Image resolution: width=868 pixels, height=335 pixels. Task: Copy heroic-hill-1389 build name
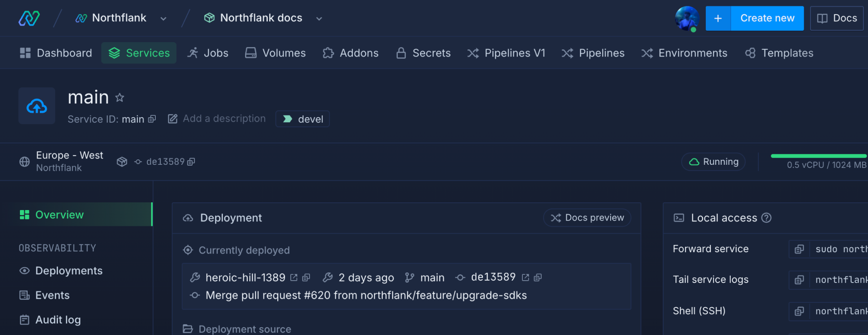click(306, 278)
